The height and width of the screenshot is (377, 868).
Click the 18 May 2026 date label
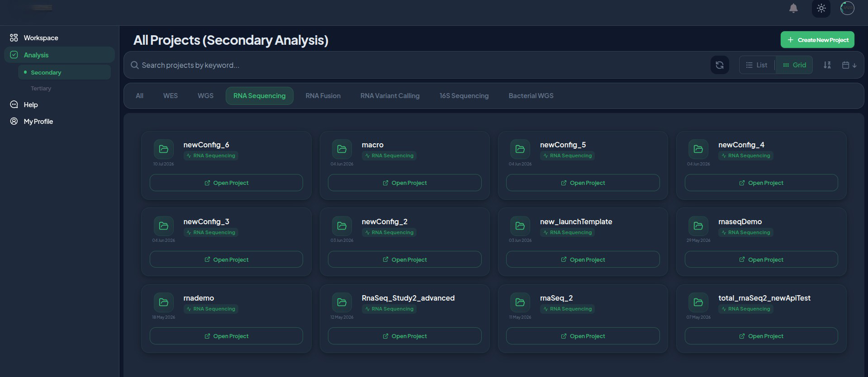163,317
